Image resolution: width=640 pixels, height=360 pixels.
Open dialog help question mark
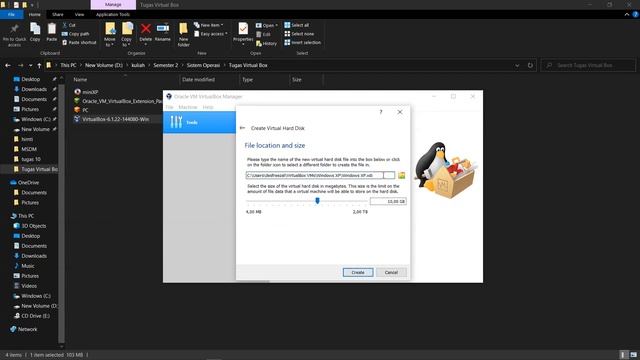point(381,112)
